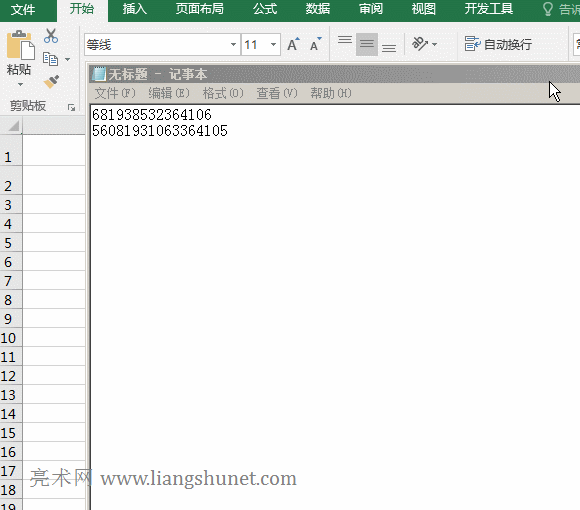Toggle top align button
Screen dimensions: 580x510
(345, 40)
